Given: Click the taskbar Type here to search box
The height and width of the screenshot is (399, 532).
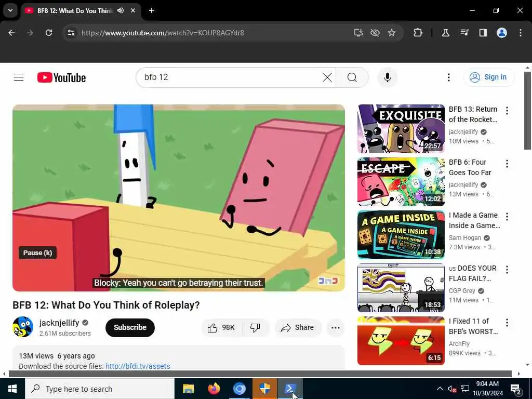Looking at the screenshot, I should 100,389.
